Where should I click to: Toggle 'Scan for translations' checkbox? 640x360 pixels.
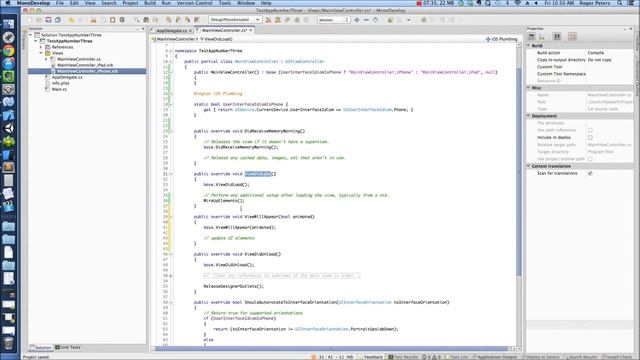(590, 173)
